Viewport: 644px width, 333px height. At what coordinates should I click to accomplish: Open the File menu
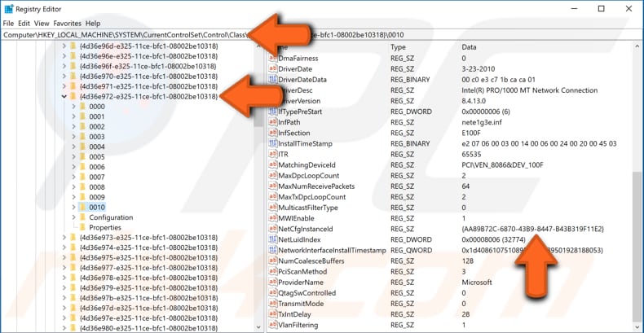8,24
